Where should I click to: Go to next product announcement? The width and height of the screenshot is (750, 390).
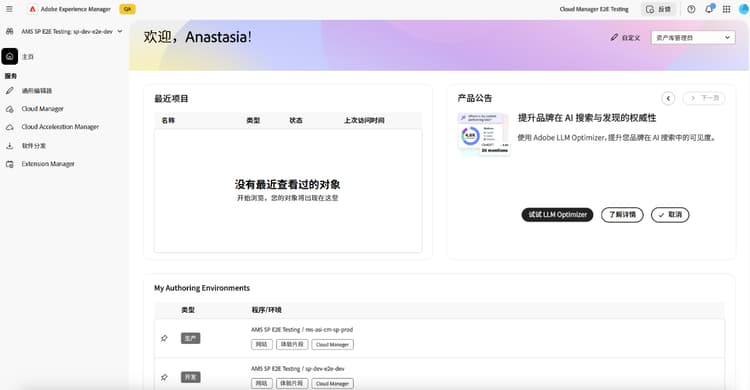(704, 98)
